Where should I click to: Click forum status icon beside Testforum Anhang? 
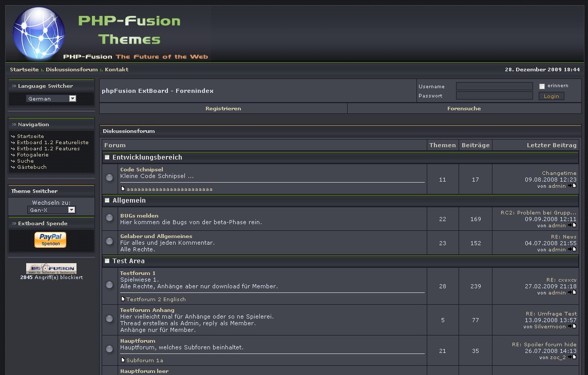pos(109,319)
